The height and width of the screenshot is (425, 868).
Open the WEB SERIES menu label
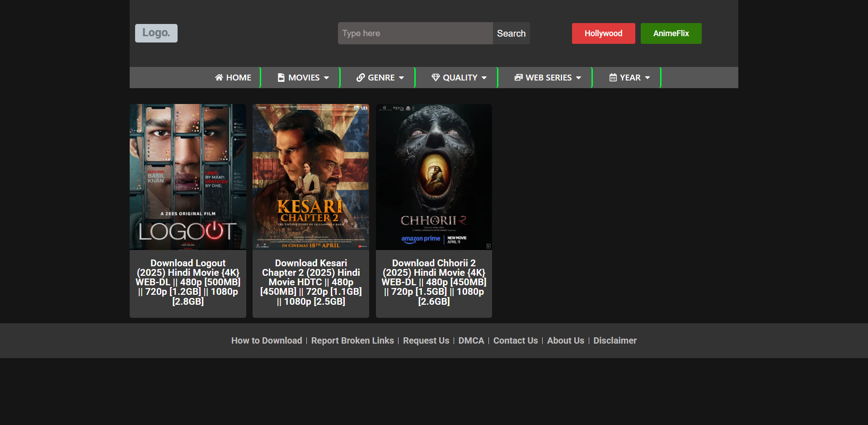(x=549, y=77)
